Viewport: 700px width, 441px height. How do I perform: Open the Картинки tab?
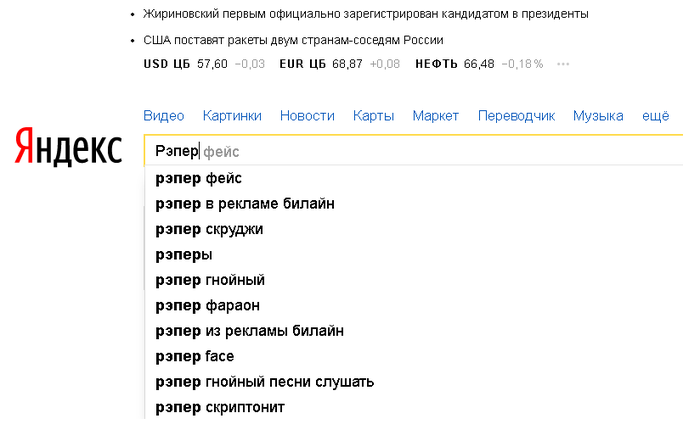(232, 116)
